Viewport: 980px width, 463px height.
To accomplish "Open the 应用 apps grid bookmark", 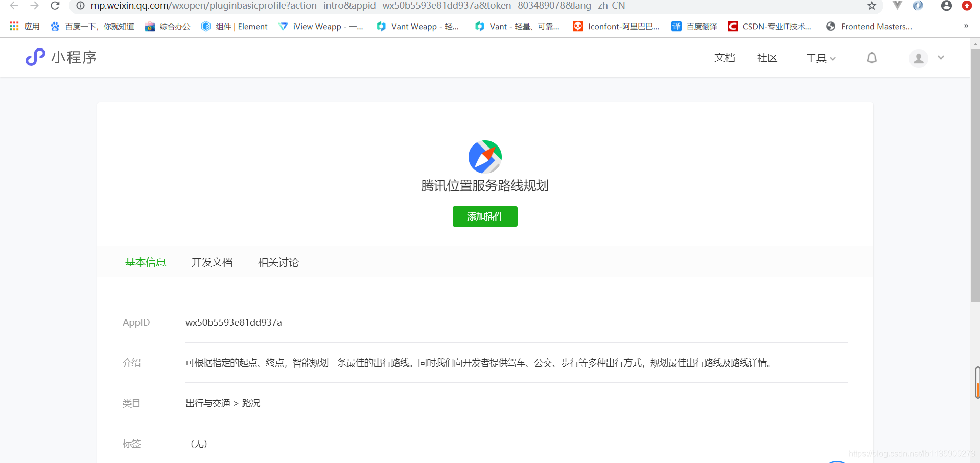I will 25,27.
